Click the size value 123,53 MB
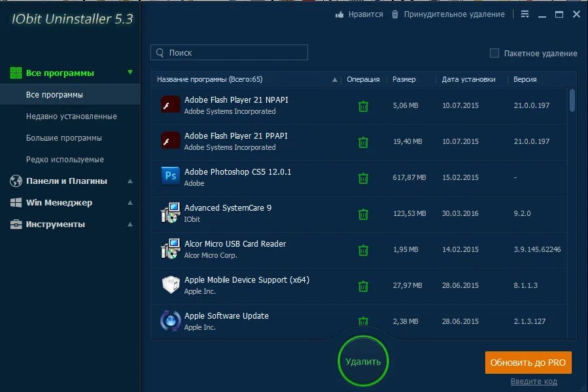Viewport: 588px width, 392px height. coord(409,213)
